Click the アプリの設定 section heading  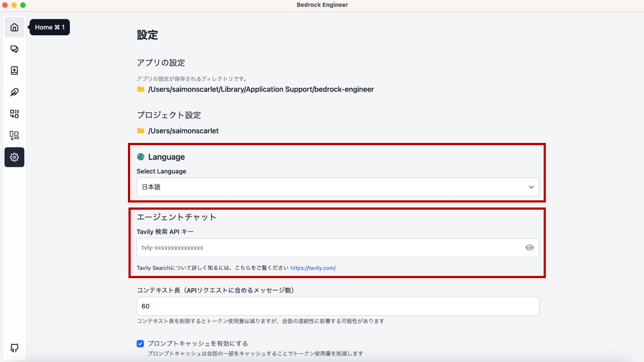(x=161, y=63)
